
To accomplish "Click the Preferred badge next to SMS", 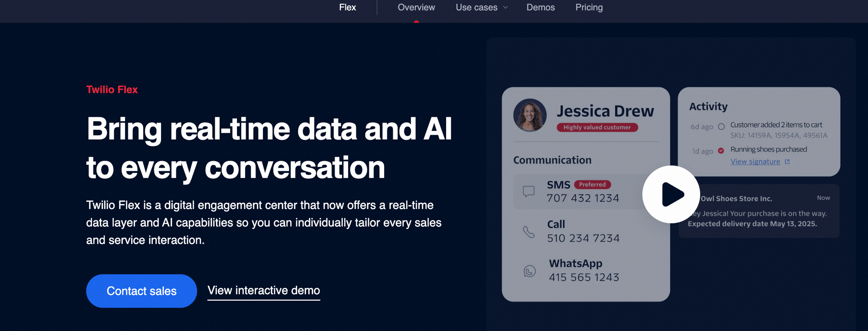I will pyautogui.click(x=592, y=185).
